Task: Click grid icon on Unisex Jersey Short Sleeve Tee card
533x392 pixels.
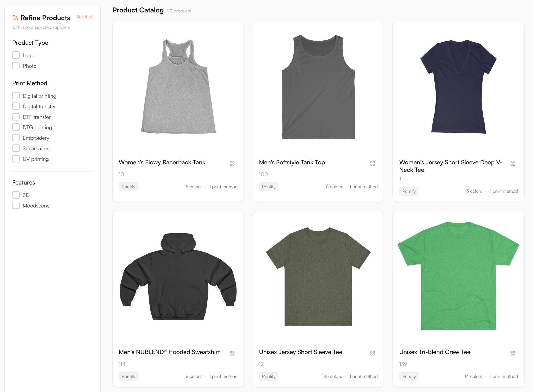Action: click(x=372, y=353)
